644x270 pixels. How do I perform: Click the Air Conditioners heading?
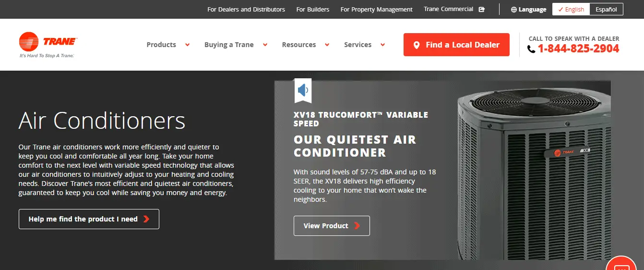click(102, 120)
